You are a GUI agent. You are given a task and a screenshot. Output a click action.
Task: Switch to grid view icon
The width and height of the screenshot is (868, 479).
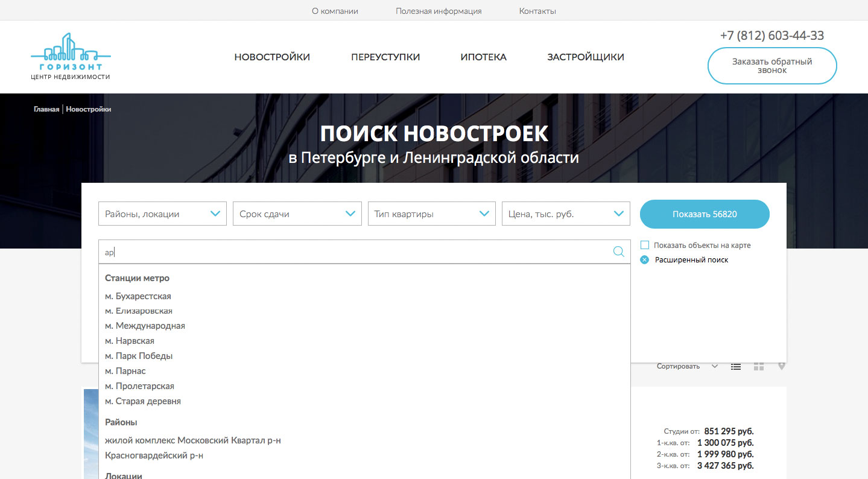(759, 366)
